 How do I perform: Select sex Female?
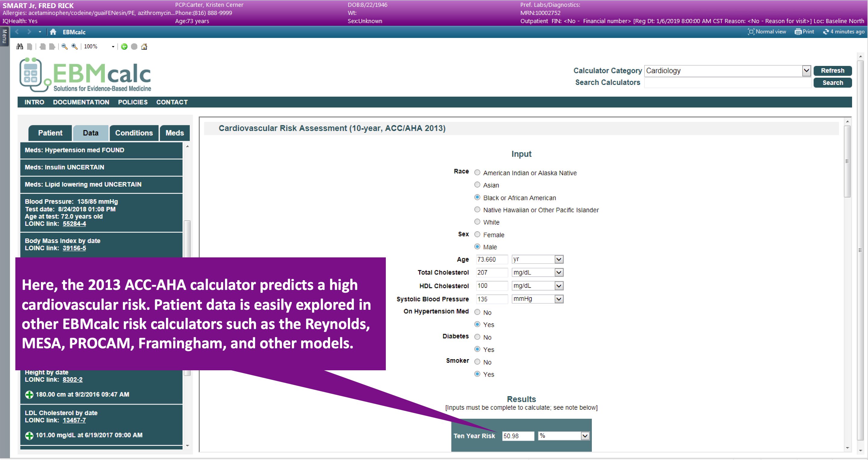tap(477, 235)
